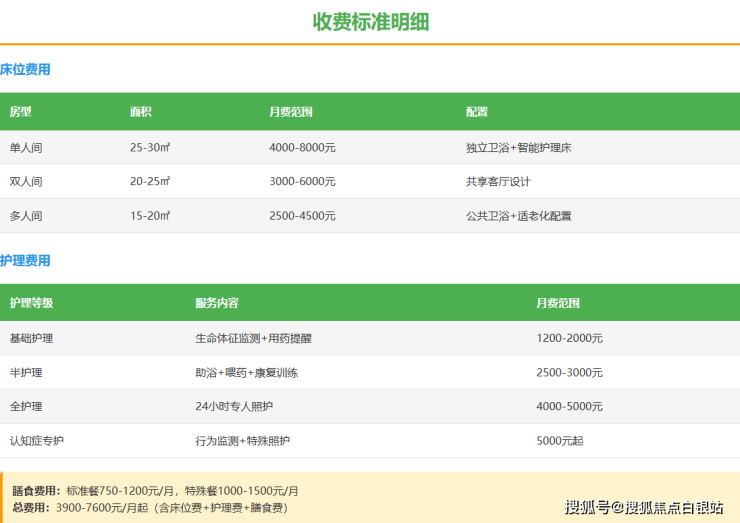Select the 基础护理 row label
Image resolution: width=740 pixels, height=523 pixels.
(x=31, y=339)
